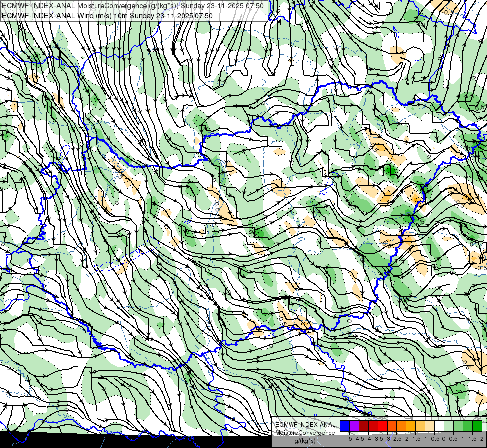Click the legend text MoistureConvergence
487x448 pixels.
[x=305, y=433]
